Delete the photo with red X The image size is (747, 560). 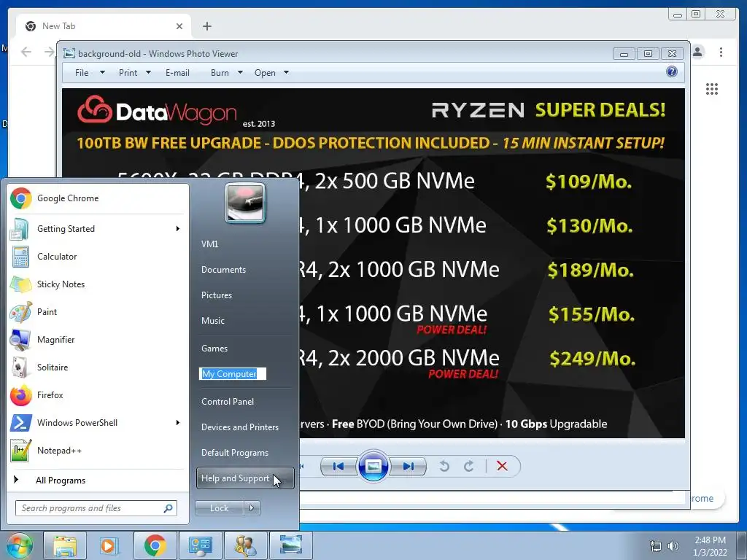coord(502,466)
